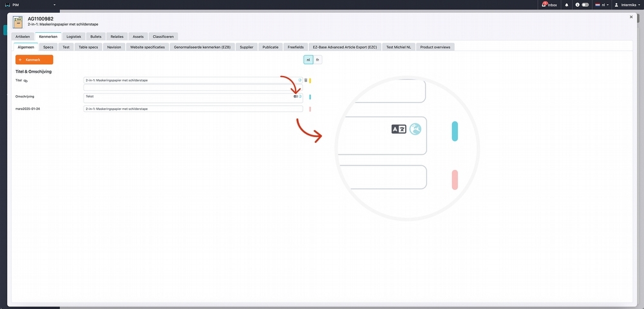Flip the toggle switch in top bar

pos(585,5)
